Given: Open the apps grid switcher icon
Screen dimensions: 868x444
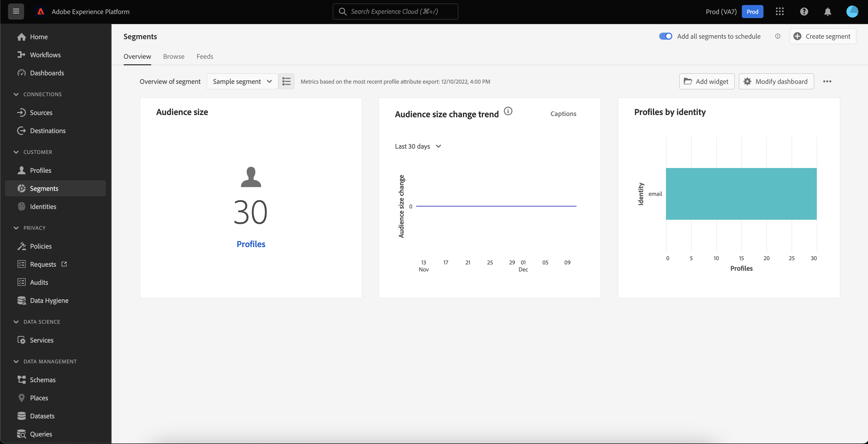Looking at the screenshot, I should (780, 12).
